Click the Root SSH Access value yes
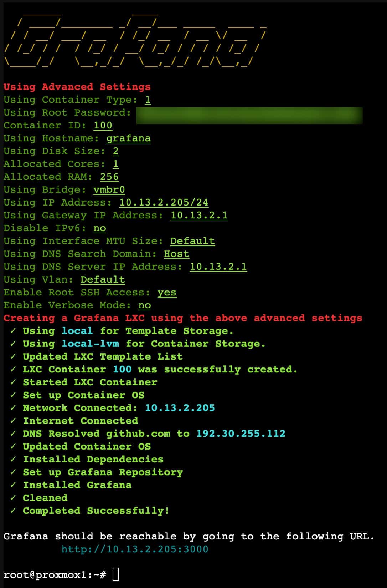The height and width of the screenshot is (588, 387). (167, 293)
